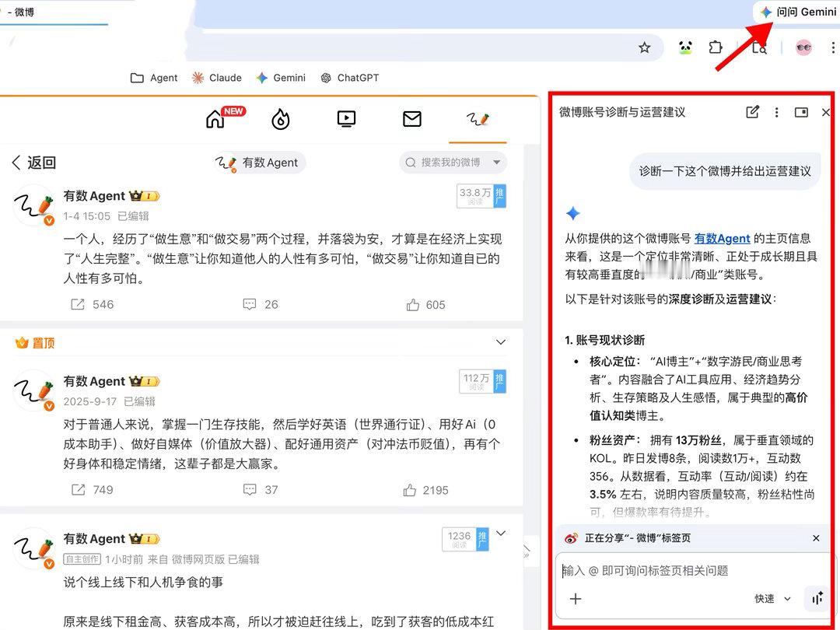Viewport: 840px width, 630px height.
Task: Stop sharing the 微博 tab
Action: pos(816,538)
